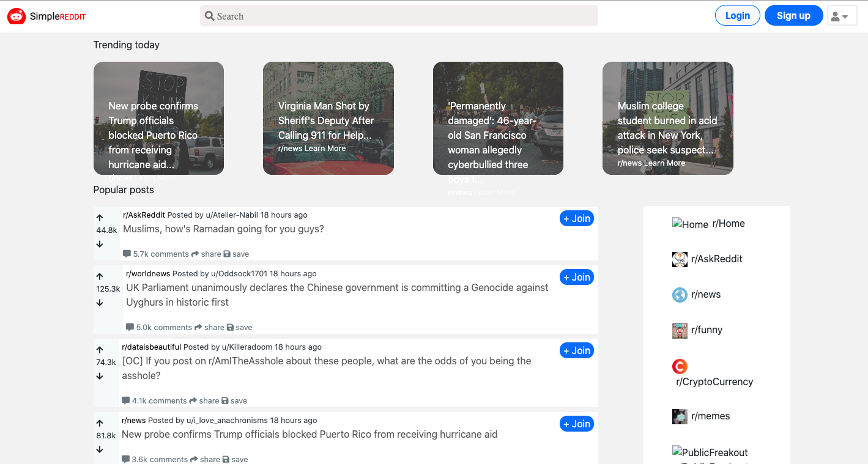Click r/worldnews label on UK Parliament post
Screen dimensions: 868x464
coord(148,274)
